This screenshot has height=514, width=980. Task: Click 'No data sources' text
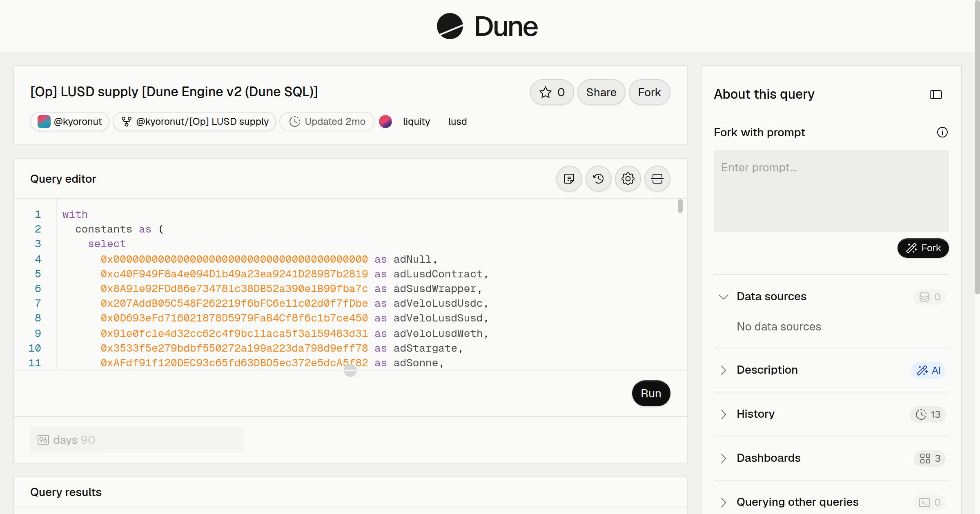point(779,327)
